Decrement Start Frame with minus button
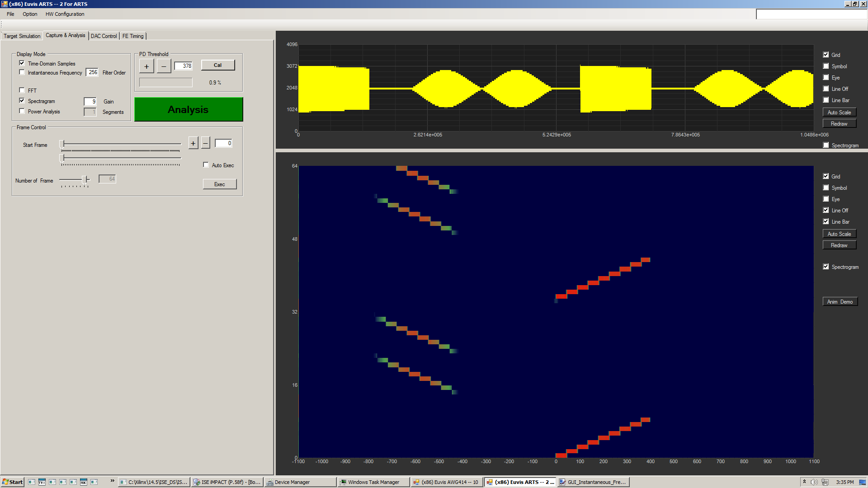Viewport: 868px width, 488px height. point(206,143)
